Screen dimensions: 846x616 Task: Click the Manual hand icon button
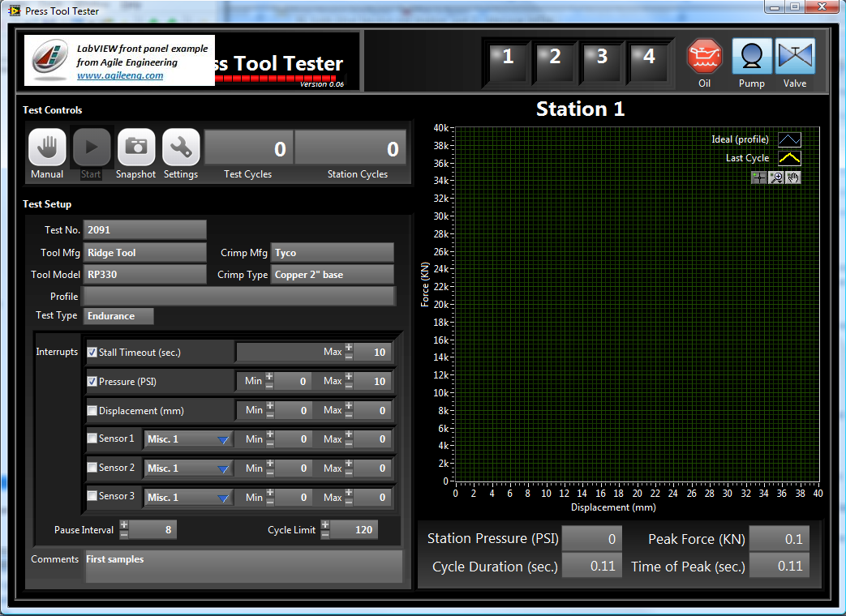47,148
